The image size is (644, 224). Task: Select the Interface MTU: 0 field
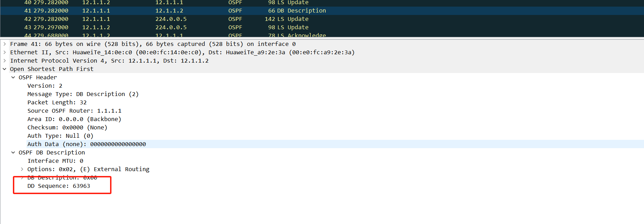pyautogui.click(x=55, y=161)
